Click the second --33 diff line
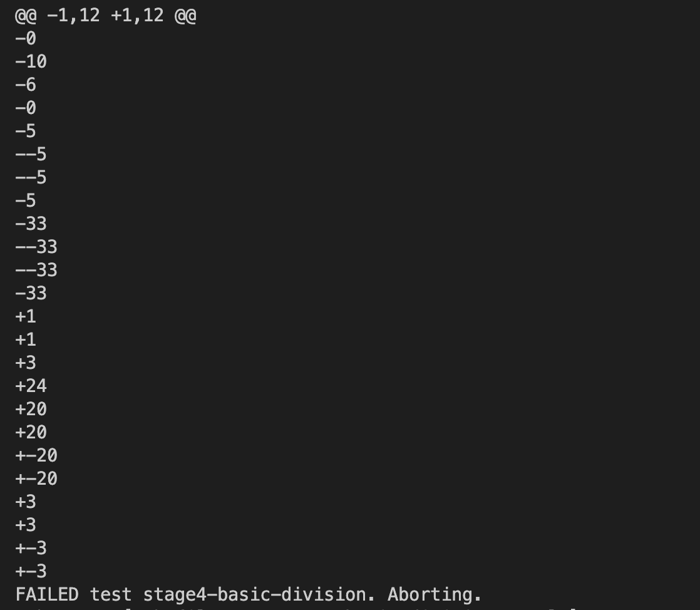This screenshot has height=610, width=700. tap(36, 270)
